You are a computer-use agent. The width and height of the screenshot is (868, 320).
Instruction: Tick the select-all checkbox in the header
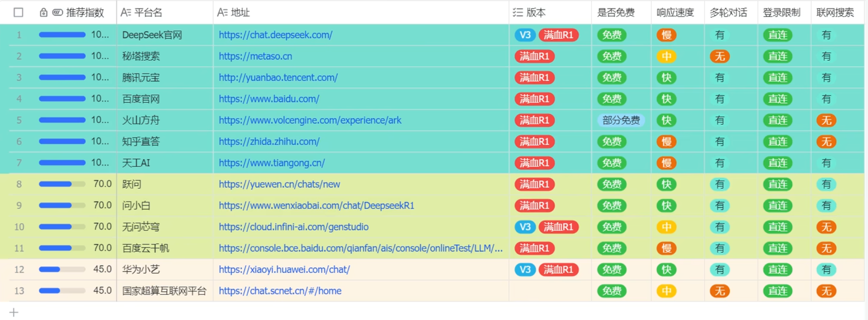18,13
